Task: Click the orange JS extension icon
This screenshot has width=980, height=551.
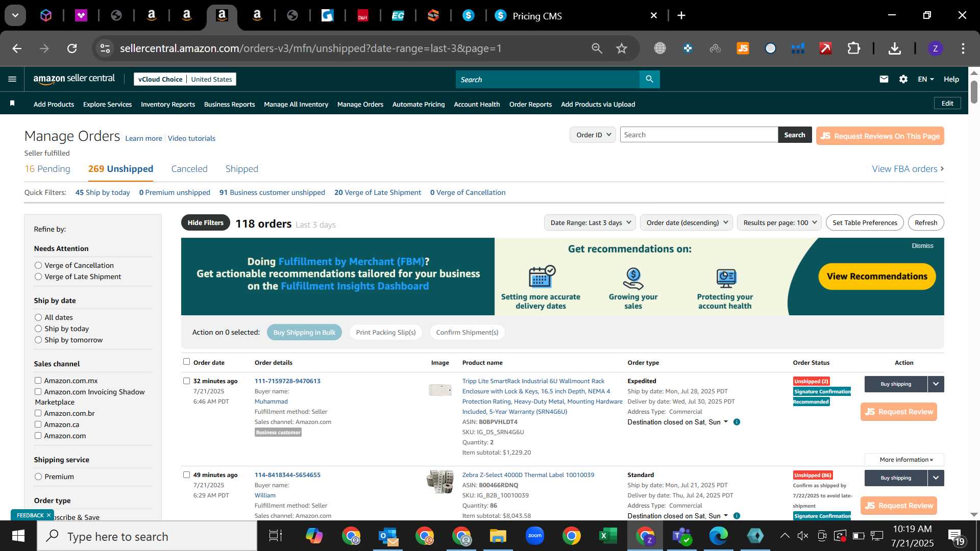Action: [x=743, y=48]
